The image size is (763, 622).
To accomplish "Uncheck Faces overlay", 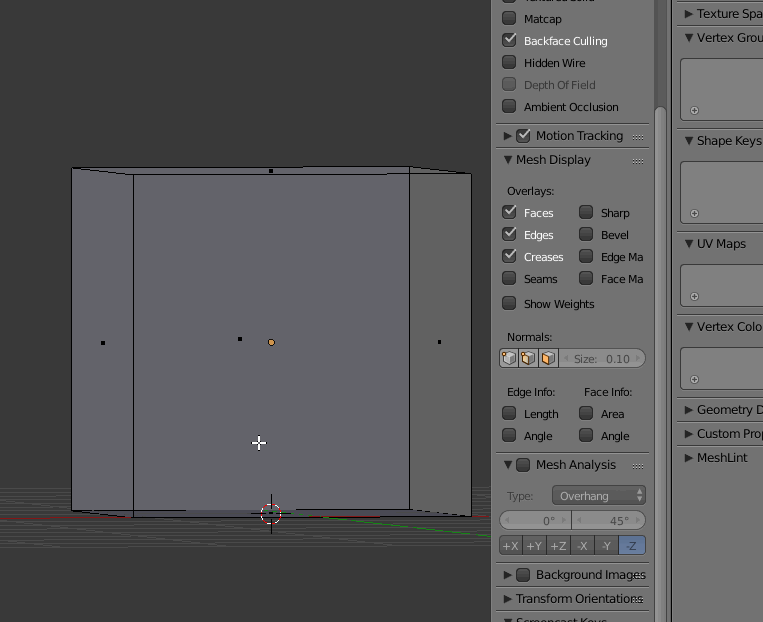I will click(509, 212).
